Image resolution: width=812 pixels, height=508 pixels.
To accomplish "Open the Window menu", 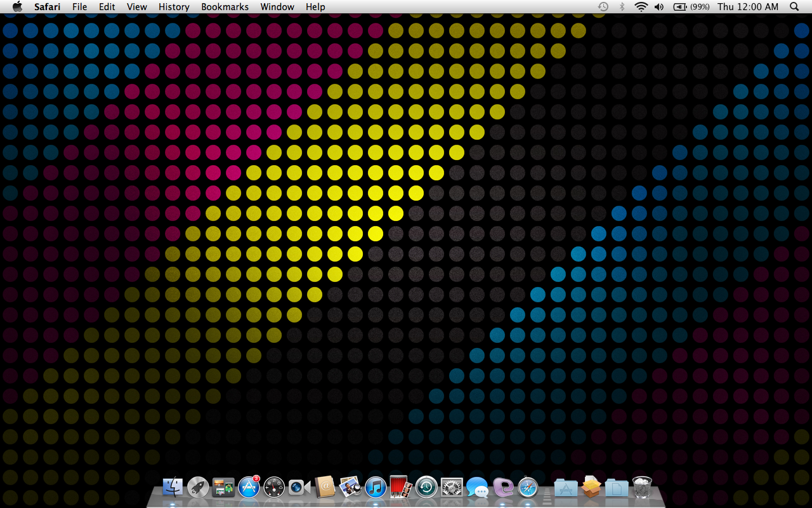I will point(277,7).
